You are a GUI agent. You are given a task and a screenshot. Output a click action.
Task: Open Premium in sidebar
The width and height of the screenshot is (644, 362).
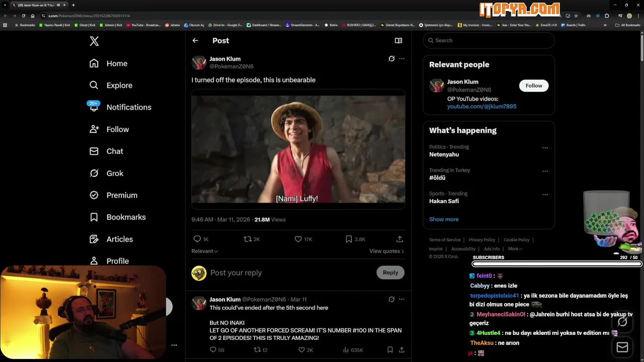coord(113,195)
